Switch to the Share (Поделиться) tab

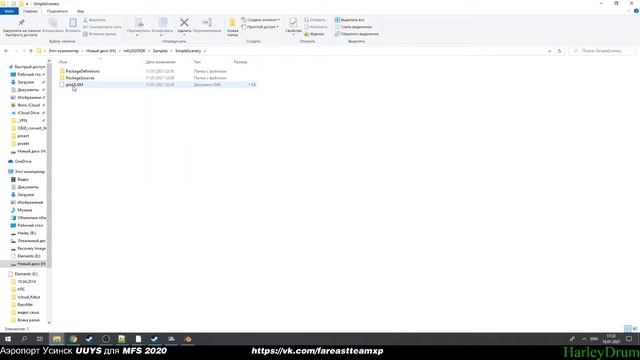coord(57,11)
